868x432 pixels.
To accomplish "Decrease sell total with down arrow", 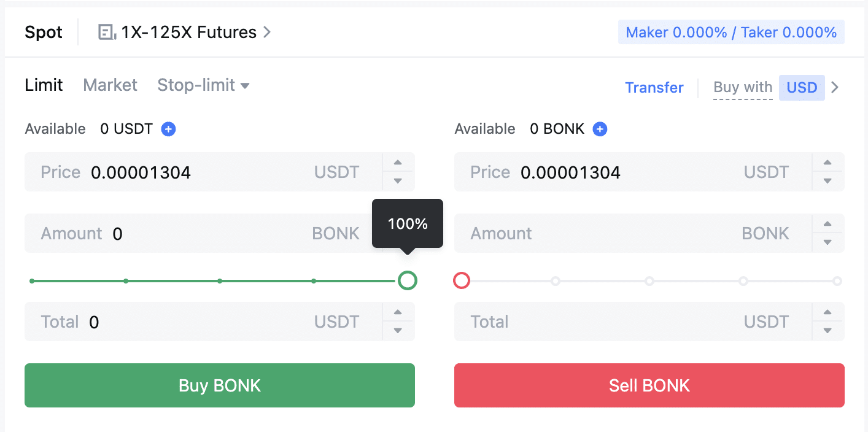I will [827, 331].
